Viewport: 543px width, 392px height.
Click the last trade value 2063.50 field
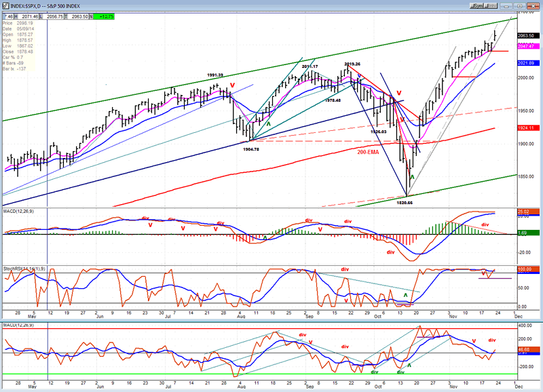[79, 16]
